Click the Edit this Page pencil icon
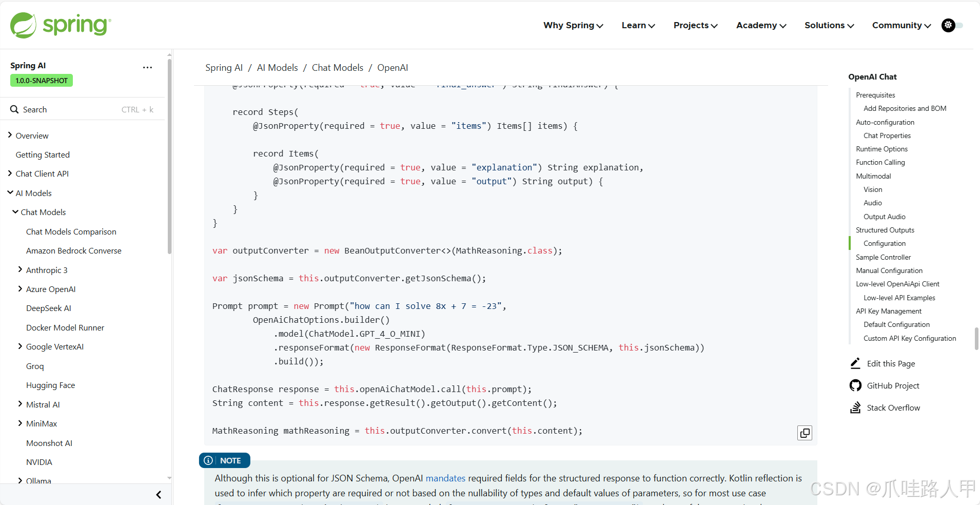Image resolution: width=980 pixels, height=505 pixels. [x=855, y=363]
